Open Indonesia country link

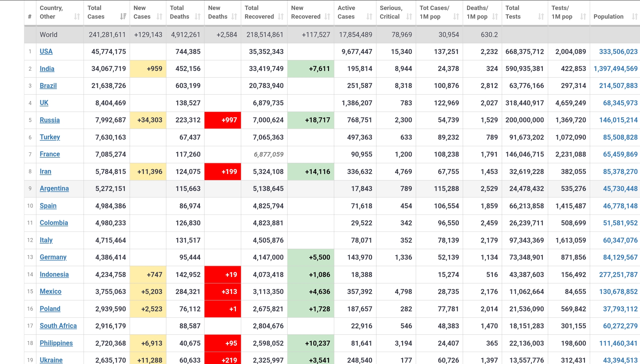(54, 274)
